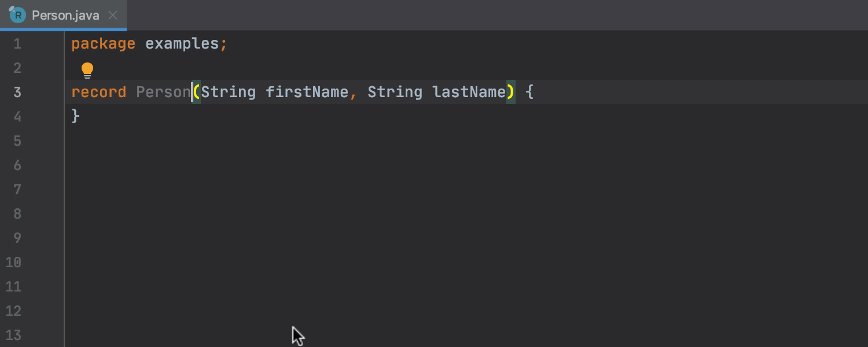
Task: Click line number 7 in the gutter
Action: (17, 190)
